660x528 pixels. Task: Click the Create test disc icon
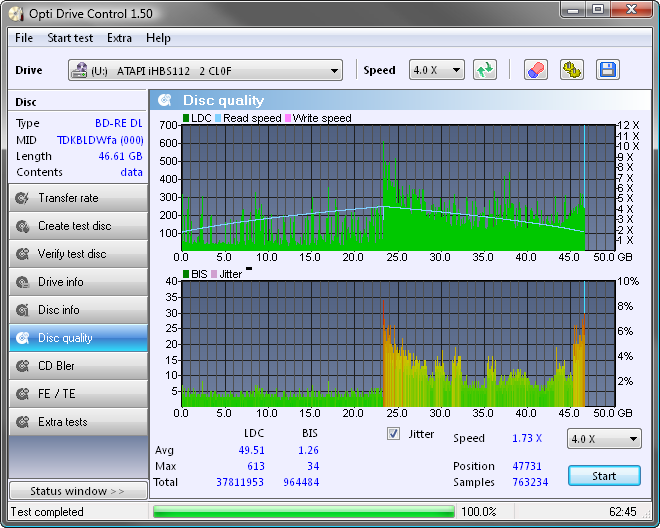coord(22,226)
